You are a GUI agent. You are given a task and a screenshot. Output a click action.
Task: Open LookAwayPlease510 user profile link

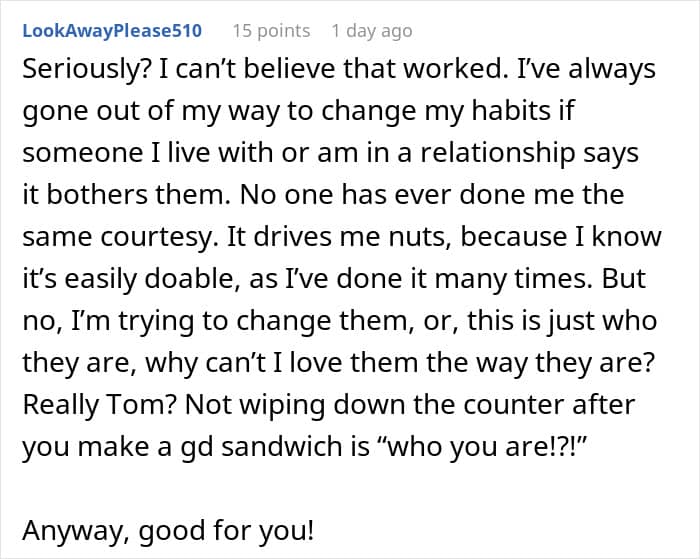coord(112,31)
